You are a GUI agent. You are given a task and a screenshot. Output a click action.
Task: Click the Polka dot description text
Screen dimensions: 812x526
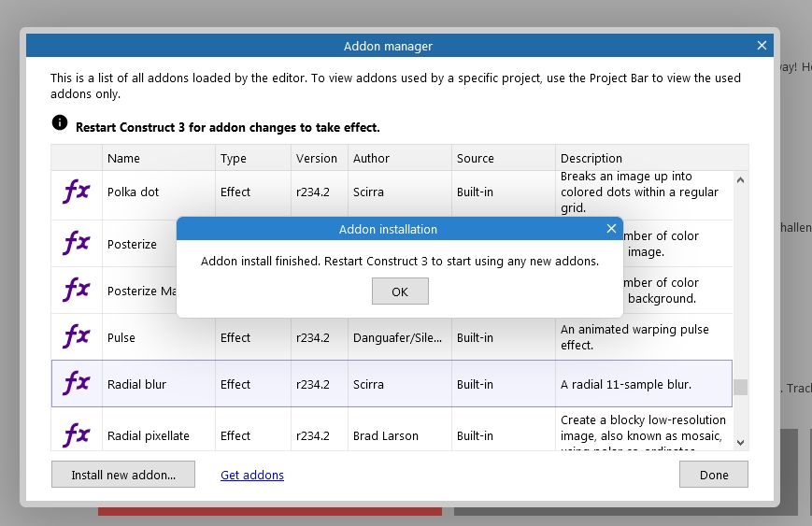(x=639, y=192)
